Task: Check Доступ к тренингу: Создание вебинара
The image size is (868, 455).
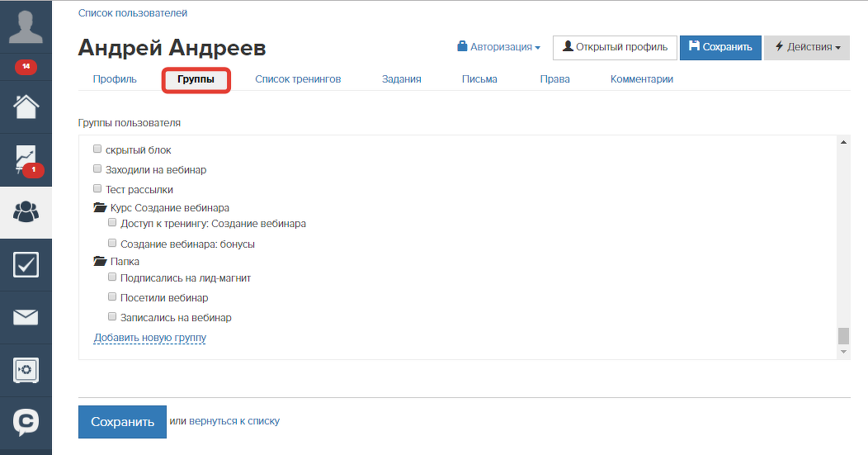Action: 112,223
